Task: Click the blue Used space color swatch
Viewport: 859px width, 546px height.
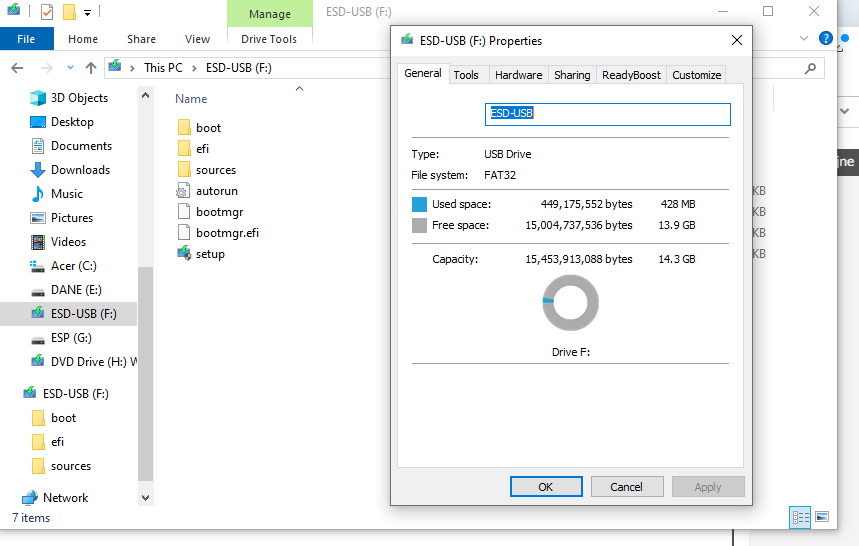Action: click(x=419, y=204)
